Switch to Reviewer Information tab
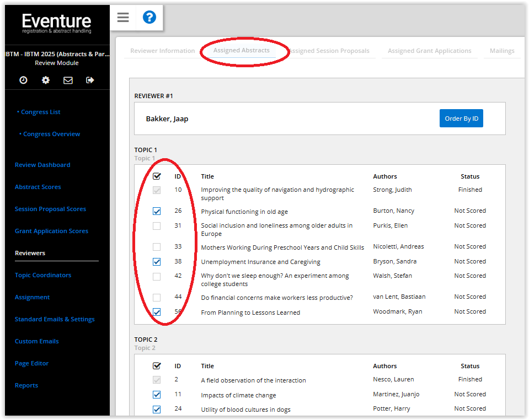This screenshot has height=420, width=529. click(x=163, y=51)
